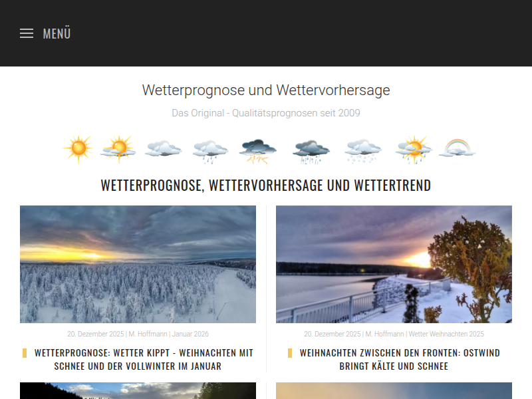Click the Januar 2026 category link

tap(190, 334)
